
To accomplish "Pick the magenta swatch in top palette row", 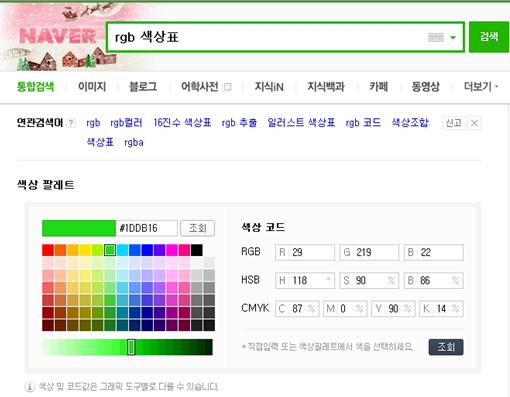I will coord(172,250).
